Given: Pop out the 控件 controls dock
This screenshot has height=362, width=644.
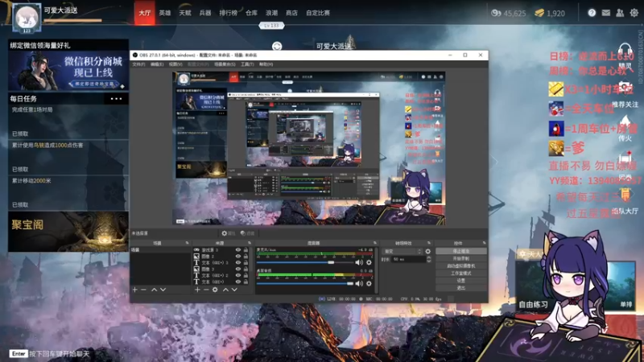Looking at the screenshot, I should [x=485, y=243].
